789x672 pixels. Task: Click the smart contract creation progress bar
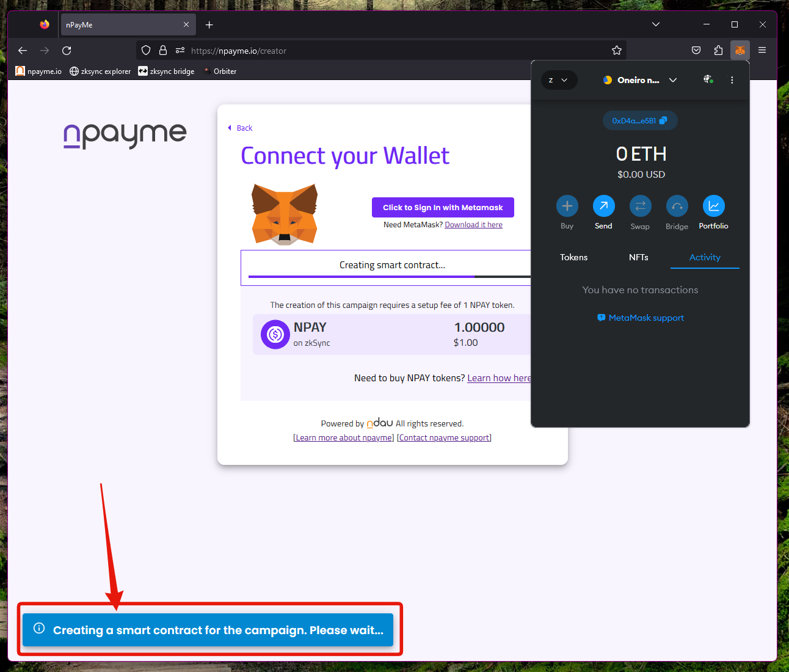tap(390, 277)
